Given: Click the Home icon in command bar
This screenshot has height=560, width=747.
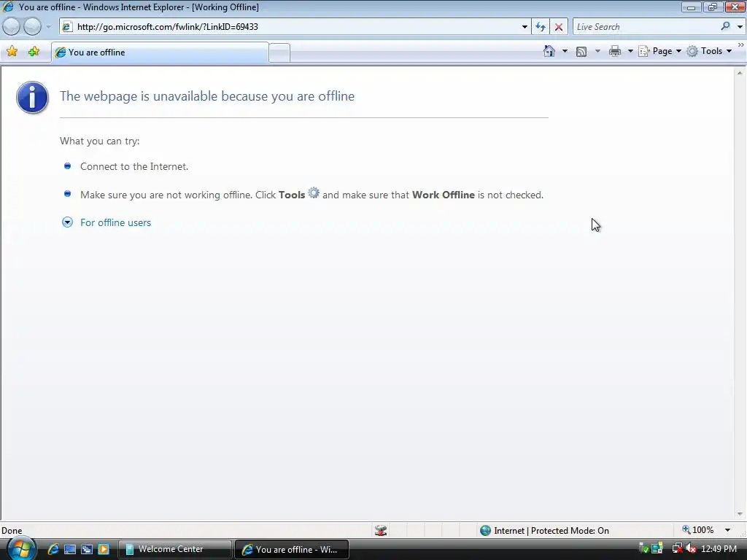Looking at the screenshot, I should 549,51.
